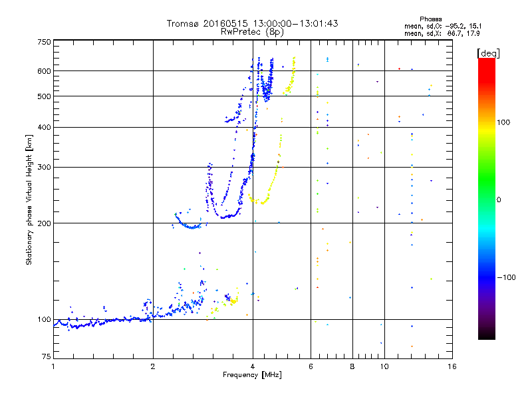
Task: Click the x-axis tick label '10'
Action: point(384,366)
